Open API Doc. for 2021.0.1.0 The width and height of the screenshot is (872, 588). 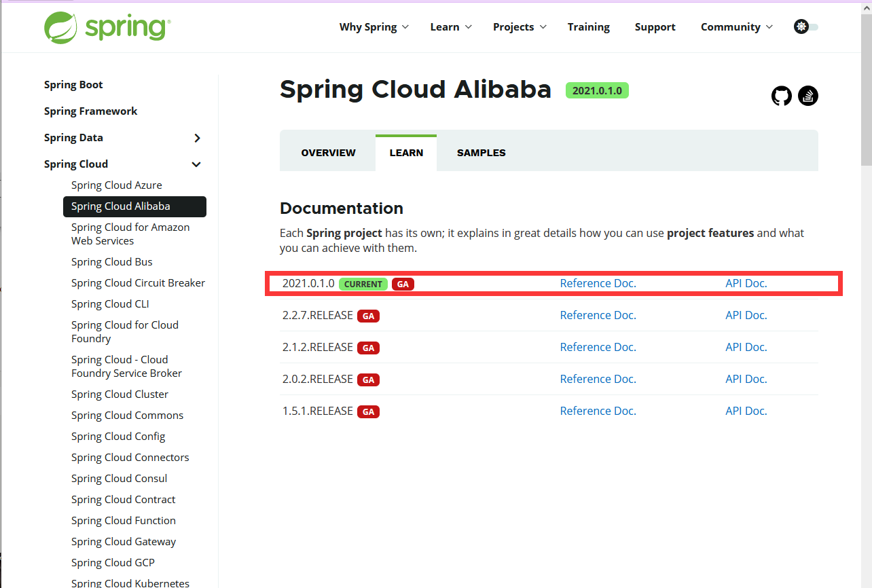point(746,283)
